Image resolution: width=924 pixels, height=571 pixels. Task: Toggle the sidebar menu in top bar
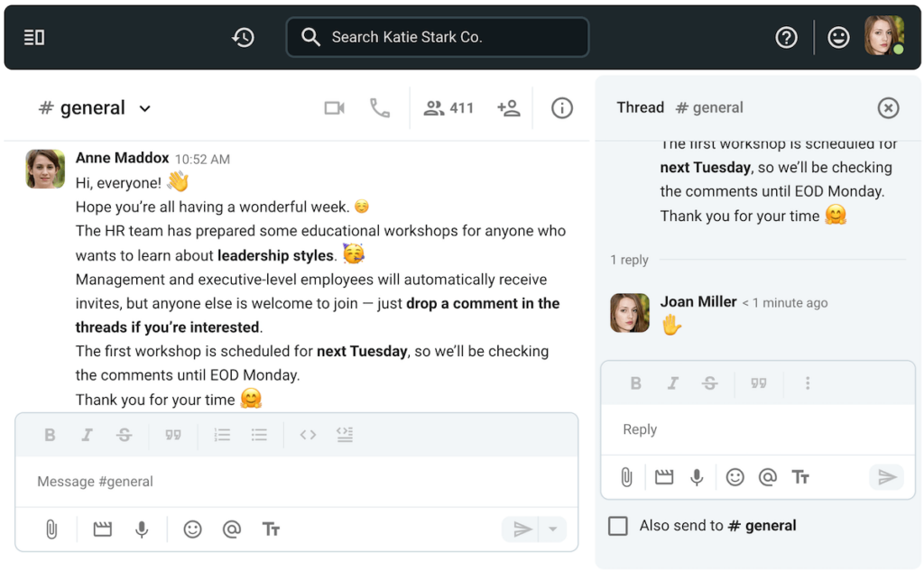(34, 37)
